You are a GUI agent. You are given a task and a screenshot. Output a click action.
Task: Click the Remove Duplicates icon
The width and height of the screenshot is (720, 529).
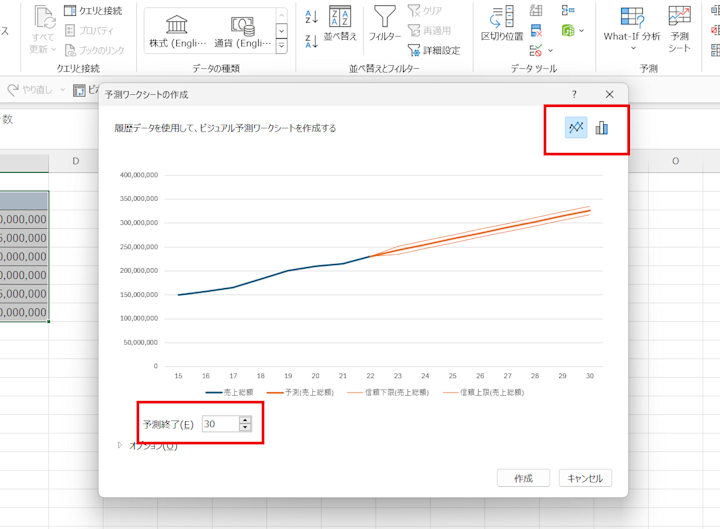point(536,30)
